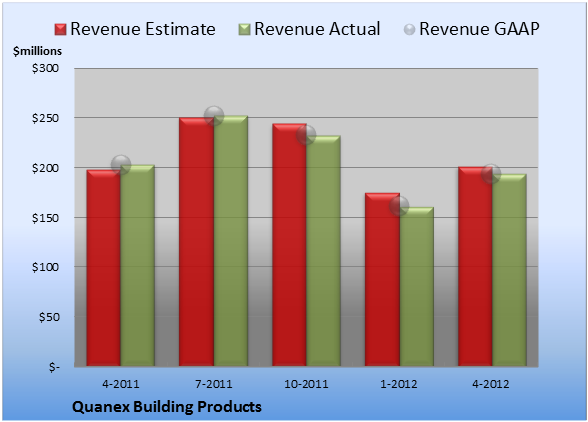Click the "Quanex Building Products" chart title
Image resolution: width=588 pixels, height=422 pixels.
tap(167, 407)
